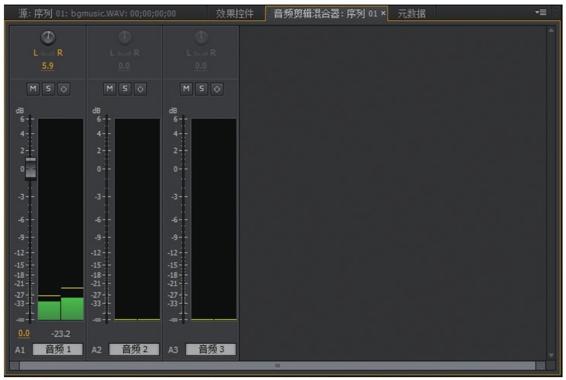Enable record on track A1
Screen dimensions: 566x380
pyautogui.click(x=64, y=89)
